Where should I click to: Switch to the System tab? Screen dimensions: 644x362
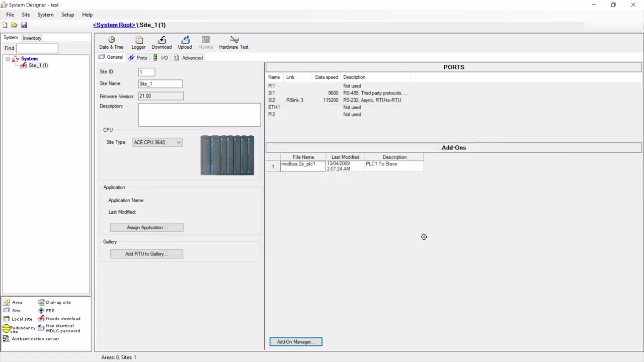(x=11, y=38)
